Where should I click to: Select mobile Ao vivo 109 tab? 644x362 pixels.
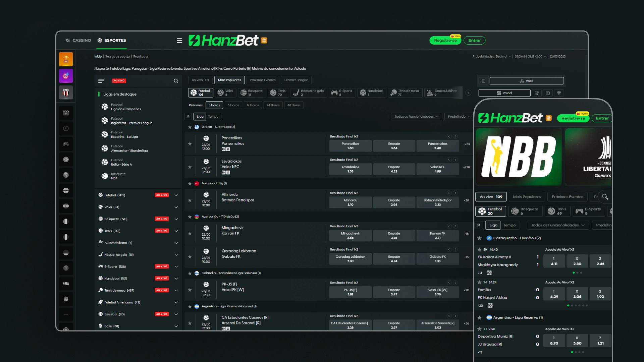tap(491, 197)
